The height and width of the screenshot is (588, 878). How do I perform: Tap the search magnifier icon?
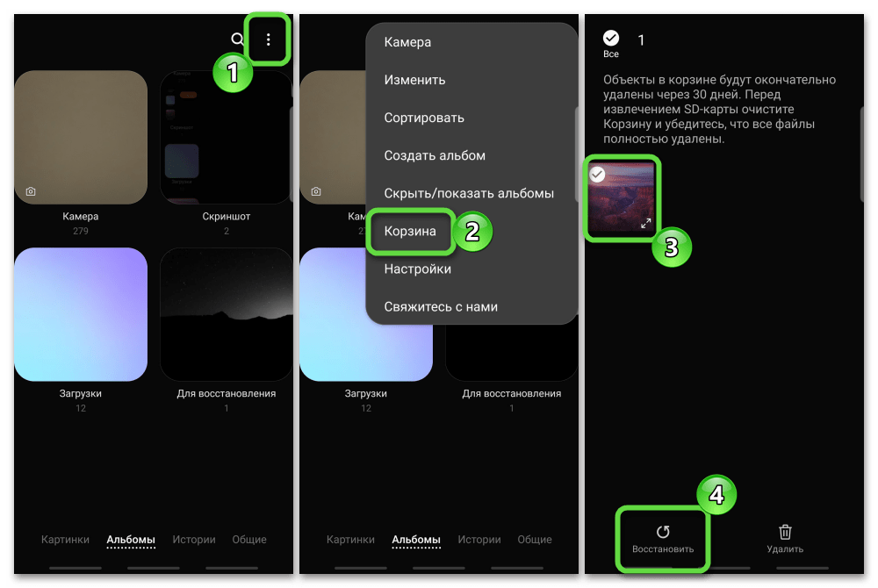click(x=237, y=39)
